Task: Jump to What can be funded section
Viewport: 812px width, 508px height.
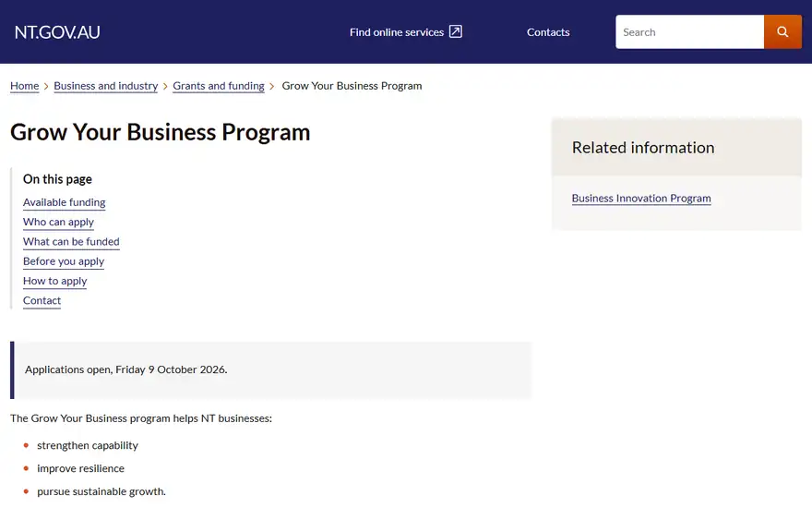Action: [x=71, y=242]
